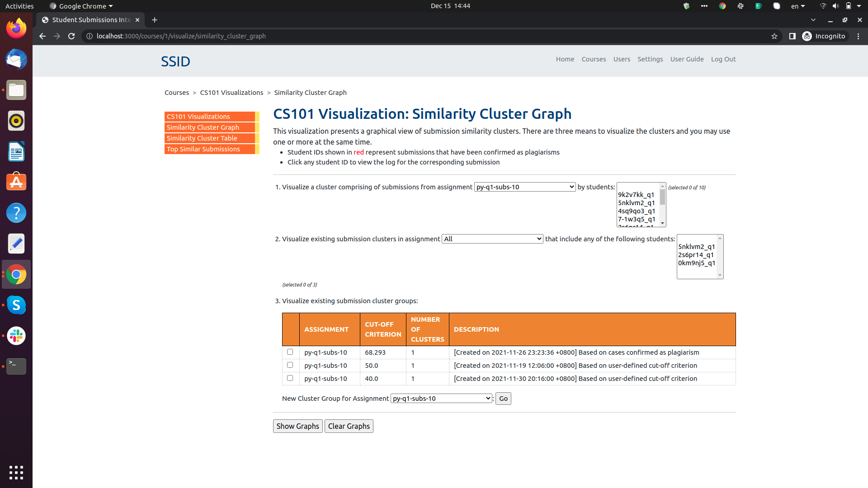Reload the current page
Viewport: 868px width, 488px height.
(x=71, y=36)
